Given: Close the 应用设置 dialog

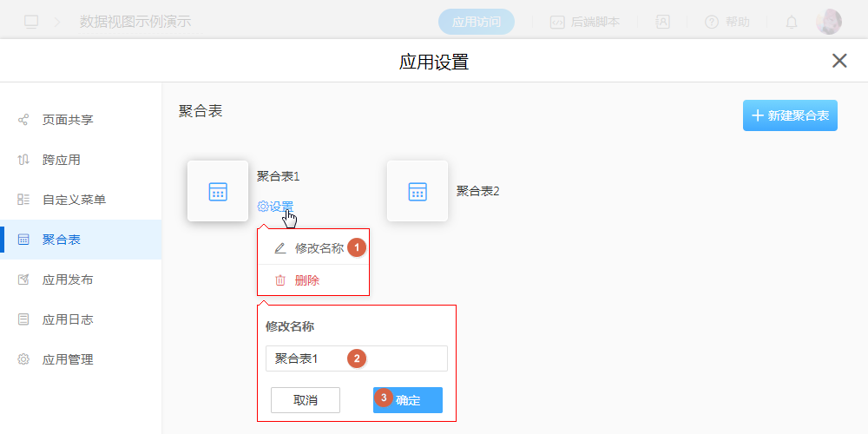Looking at the screenshot, I should click(839, 61).
